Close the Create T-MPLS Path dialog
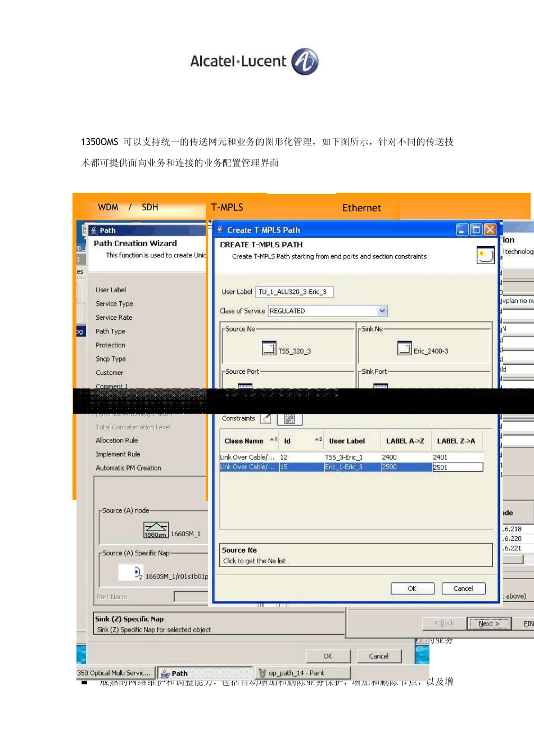Viewport: 534px width, 756px height. coord(490,229)
